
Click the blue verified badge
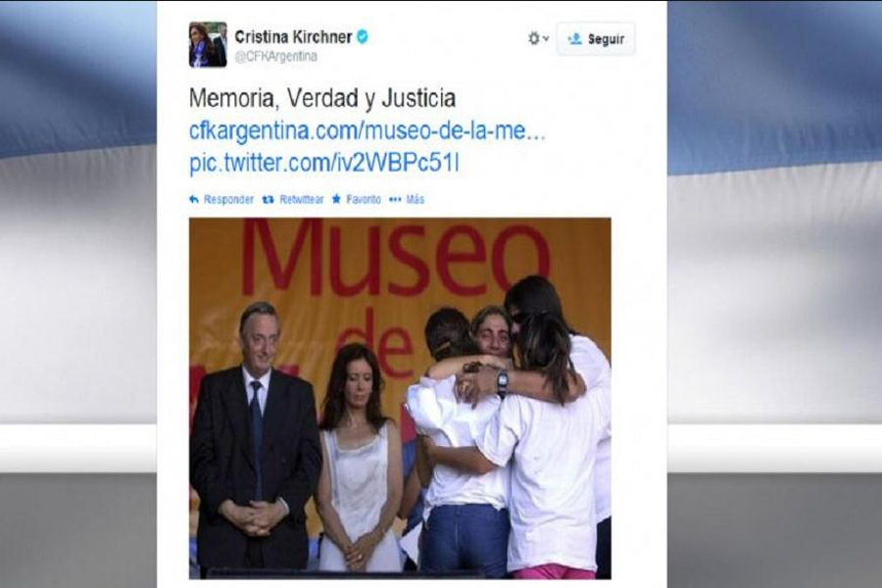point(363,36)
